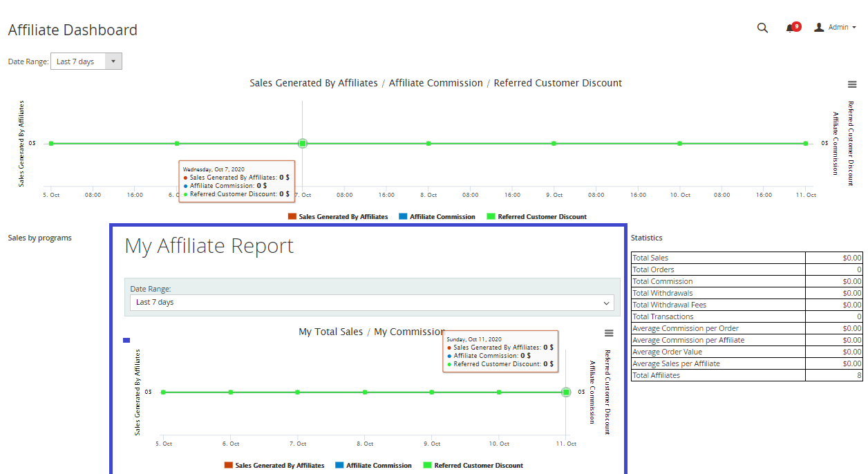Open My Affiliate Report chart hamburger menu
Viewport: 868px width, 474px height.
(609, 333)
